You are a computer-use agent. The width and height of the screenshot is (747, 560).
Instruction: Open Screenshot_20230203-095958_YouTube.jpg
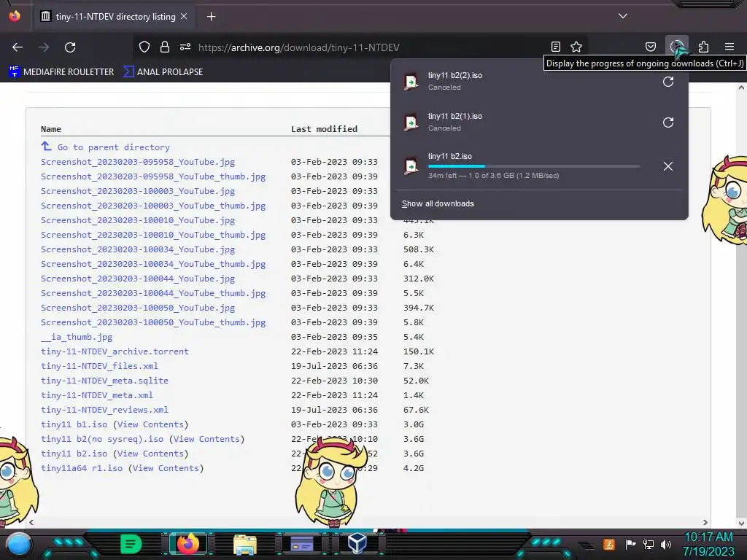138,162
